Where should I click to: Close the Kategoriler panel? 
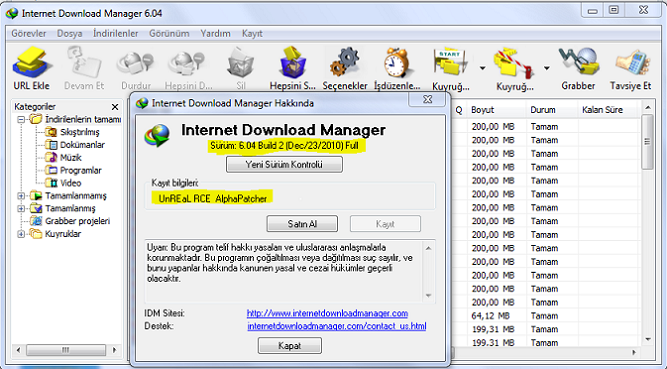point(115,107)
